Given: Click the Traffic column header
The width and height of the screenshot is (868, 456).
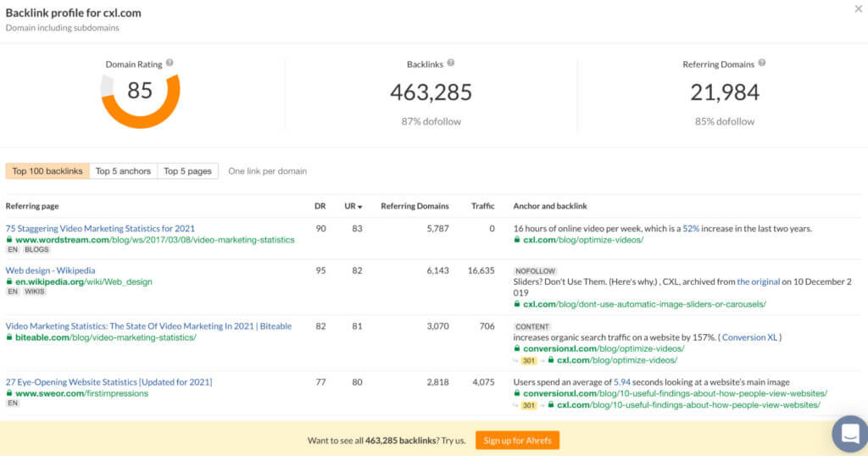Looking at the screenshot, I should point(482,206).
